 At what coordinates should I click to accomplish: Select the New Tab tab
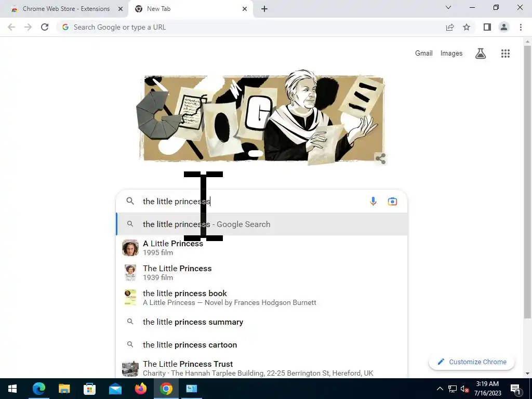click(190, 9)
